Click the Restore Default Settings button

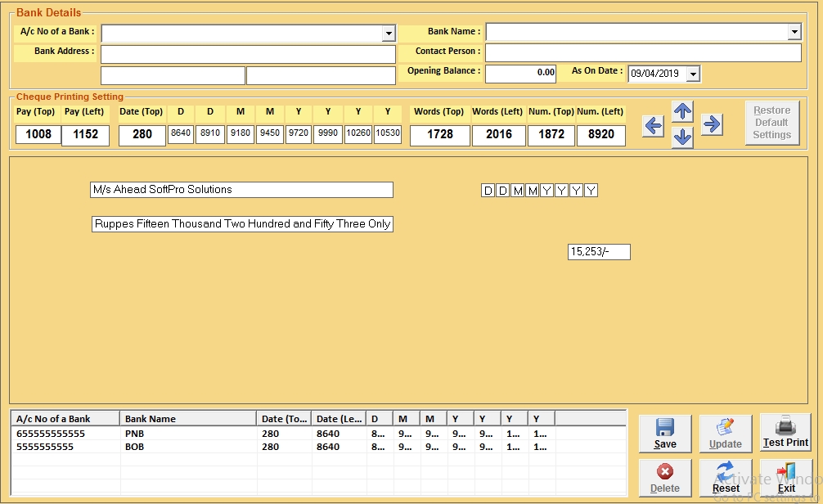[x=771, y=123]
